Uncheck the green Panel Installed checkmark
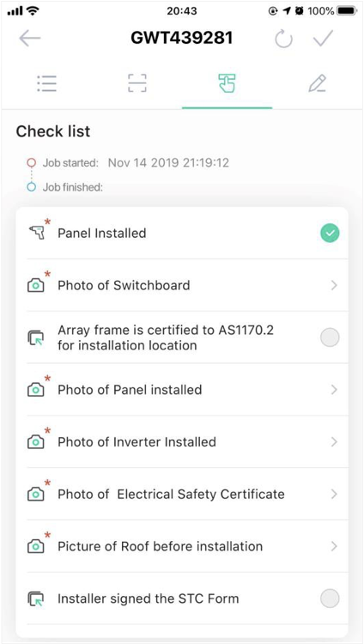This screenshot has height=644, width=364. (x=330, y=234)
